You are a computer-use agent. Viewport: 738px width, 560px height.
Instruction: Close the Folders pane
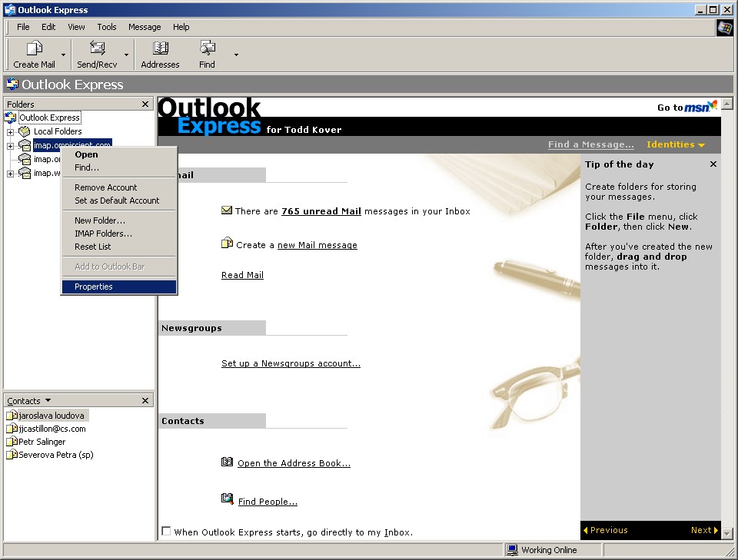tap(145, 104)
